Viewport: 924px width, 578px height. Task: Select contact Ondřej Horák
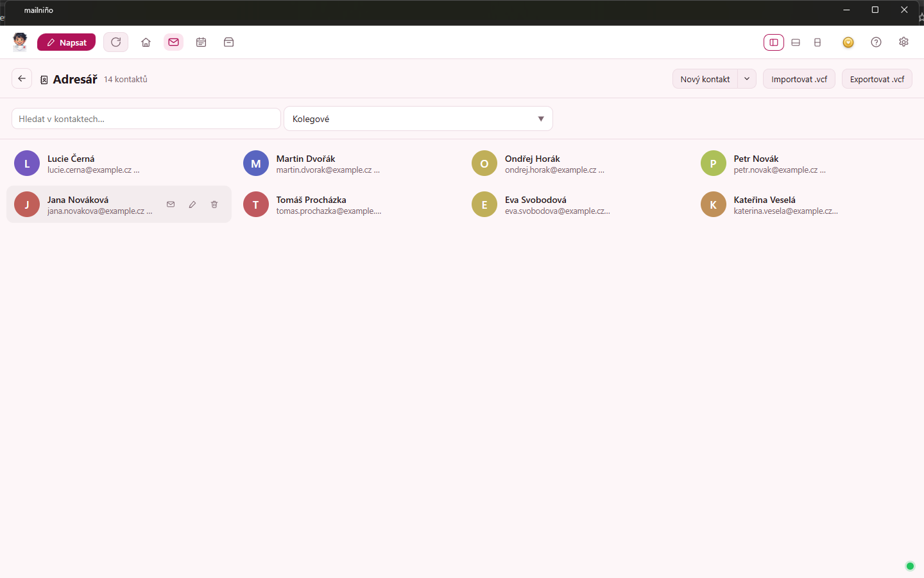click(x=576, y=164)
